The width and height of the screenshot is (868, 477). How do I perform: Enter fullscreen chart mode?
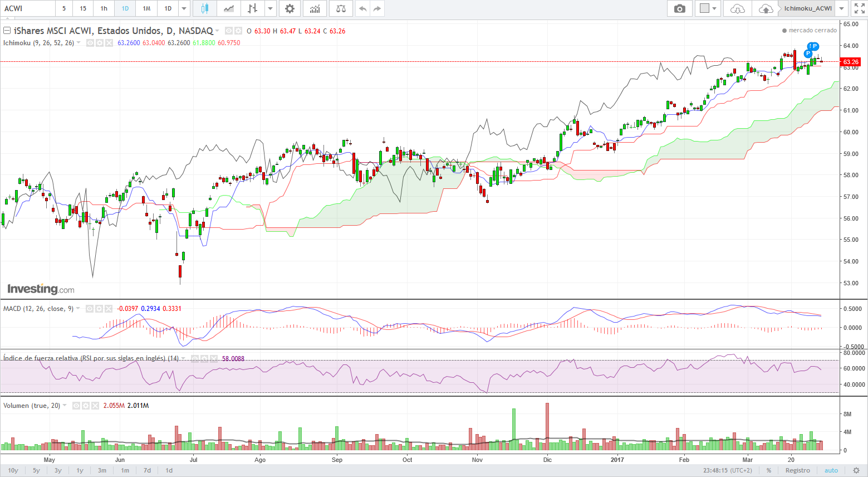(x=860, y=8)
